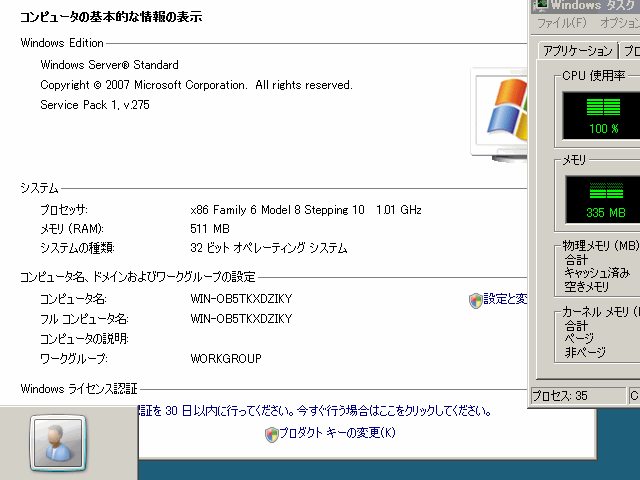The image size is (640, 480).
Task: Select the Service Pack 1, v.275 text
Action: [x=95, y=105]
